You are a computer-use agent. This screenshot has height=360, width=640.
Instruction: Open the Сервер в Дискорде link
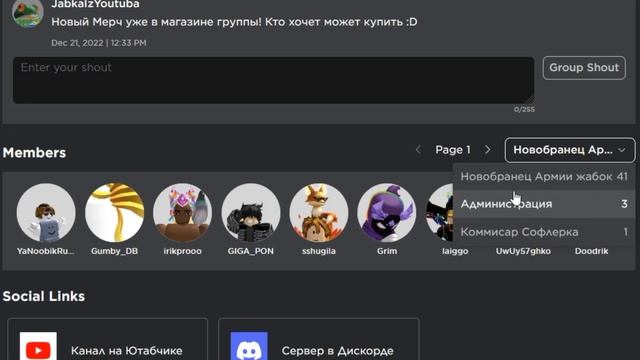[319, 340]
